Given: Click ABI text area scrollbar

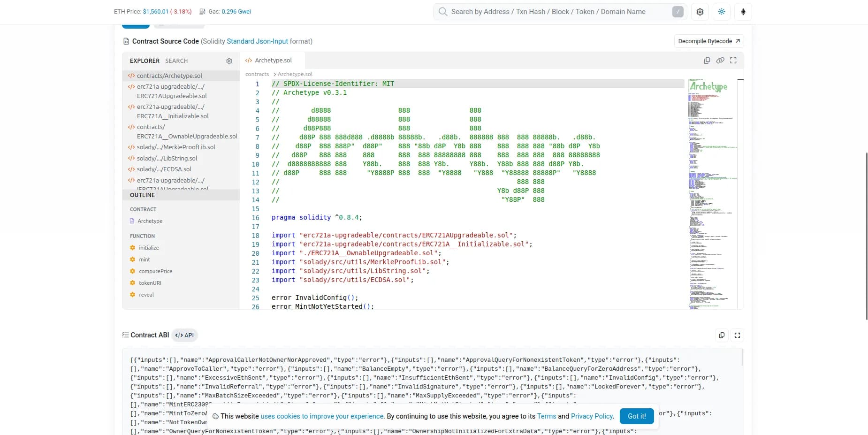Looking at the screenshot, I should point(742,358).
